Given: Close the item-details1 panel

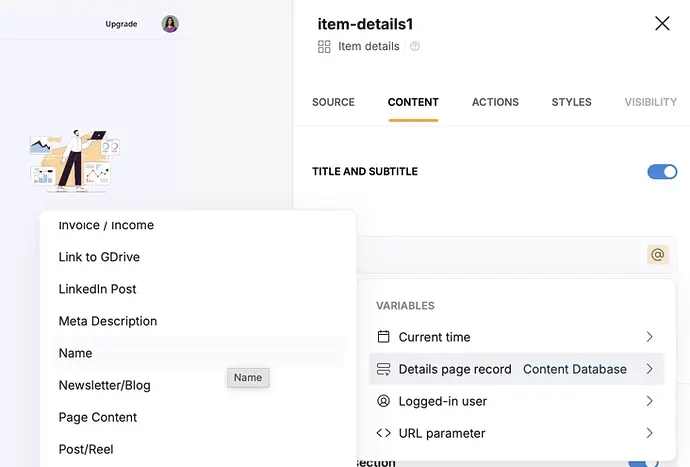Looking at the screenshot, I should pyautogui.click(x=662, y=23).
